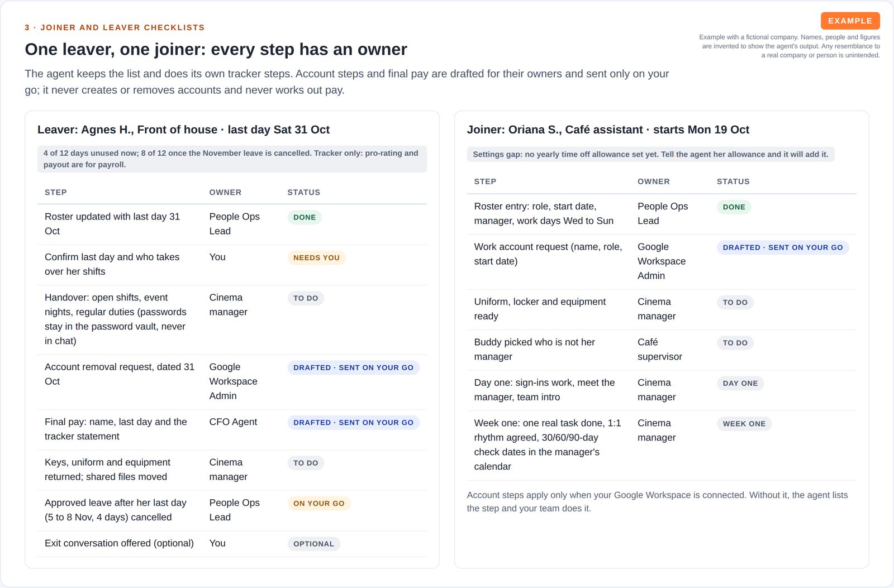Click the 'Handover: open shifts, event nights' step
The image size is (894, 588).
pos(116,319)
